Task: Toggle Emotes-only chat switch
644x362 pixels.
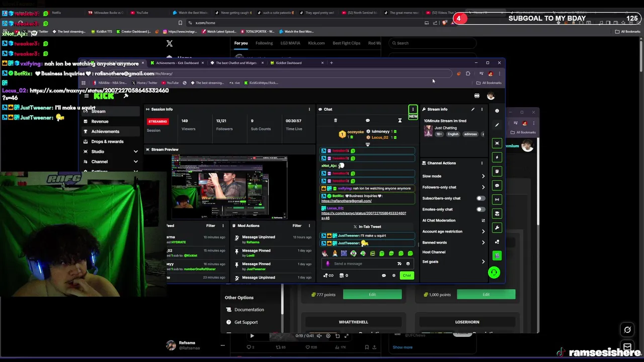Action: point(481,209)
